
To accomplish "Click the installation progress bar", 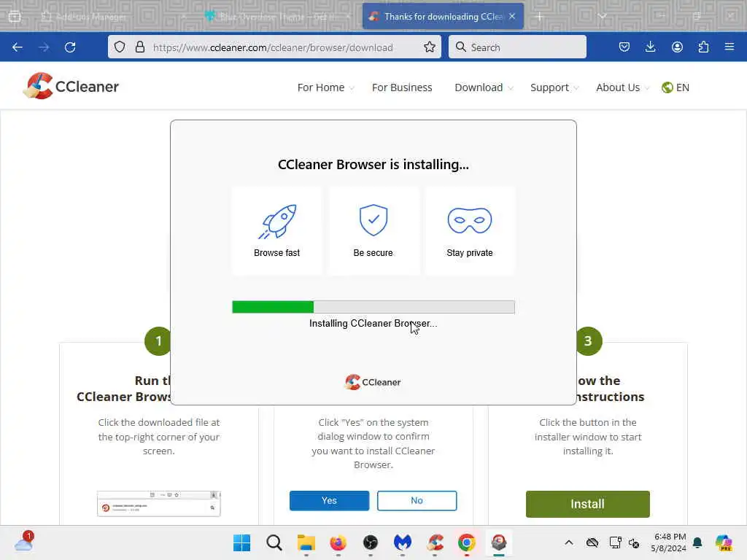I will tap(373, 307).
